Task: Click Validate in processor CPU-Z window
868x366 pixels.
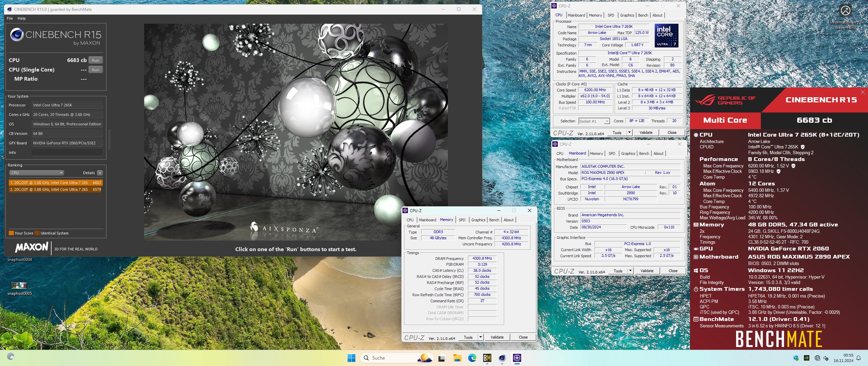Action: click(x=646, y=133)
